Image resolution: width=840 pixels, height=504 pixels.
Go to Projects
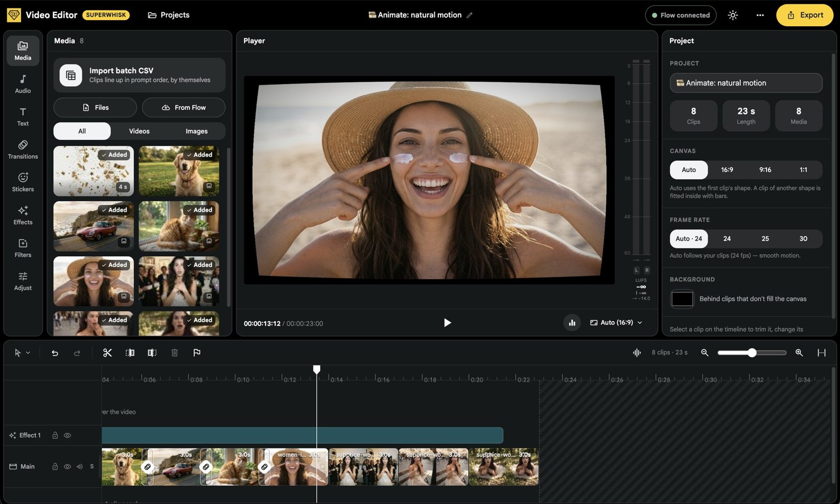[x=169, y=15]
